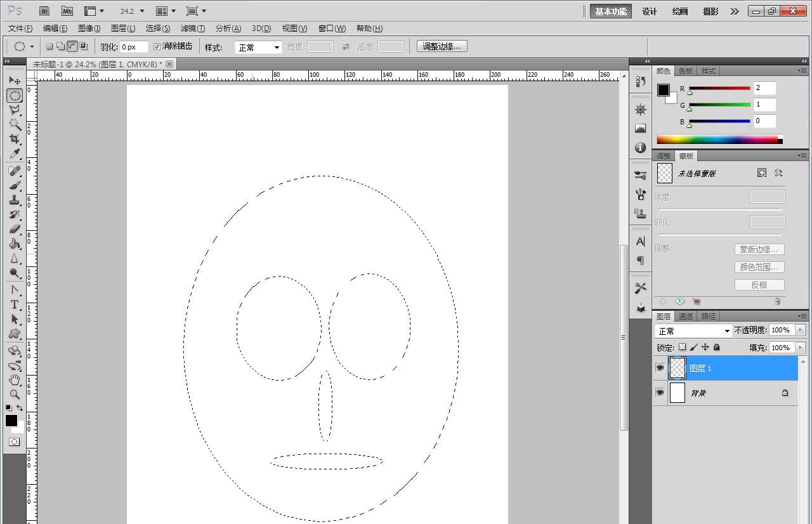Choose Subtract from Selection mode button
This screenshot has height=524, width=812.
coord(72,46)
